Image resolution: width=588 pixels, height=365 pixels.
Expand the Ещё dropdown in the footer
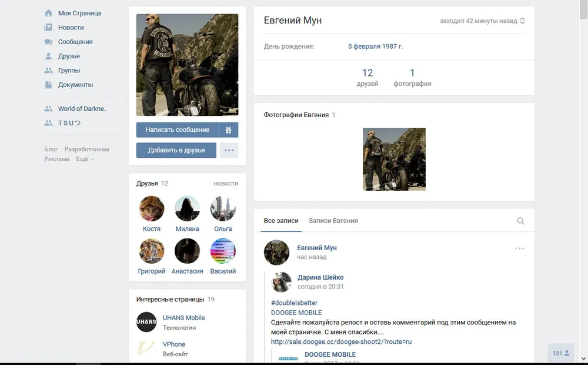click(85, 159)
